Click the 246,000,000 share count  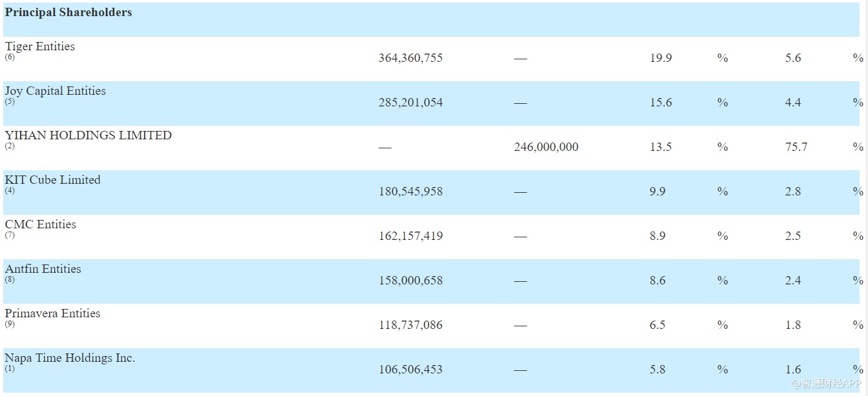click(x=546, y=147)
